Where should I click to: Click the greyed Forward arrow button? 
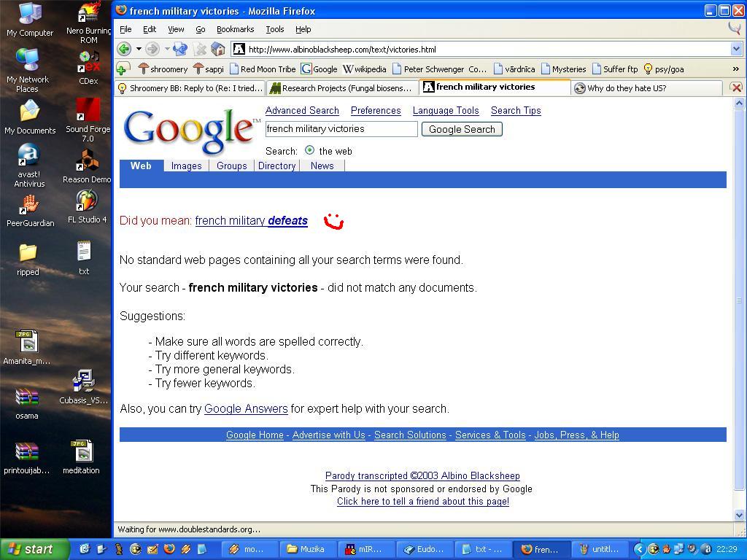(152, 49)
